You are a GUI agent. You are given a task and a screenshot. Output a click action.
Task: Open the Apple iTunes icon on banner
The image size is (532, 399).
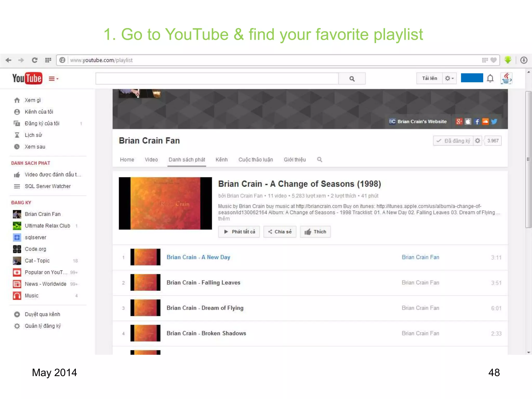pos(468,122)
